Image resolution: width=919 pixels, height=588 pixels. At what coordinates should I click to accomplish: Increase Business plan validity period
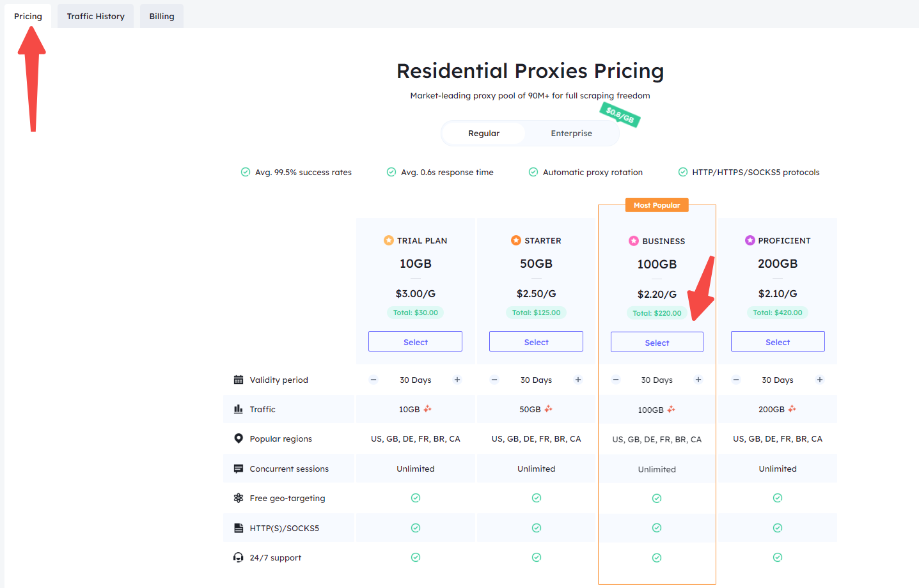pyautogui.click(x=698, y=380)
